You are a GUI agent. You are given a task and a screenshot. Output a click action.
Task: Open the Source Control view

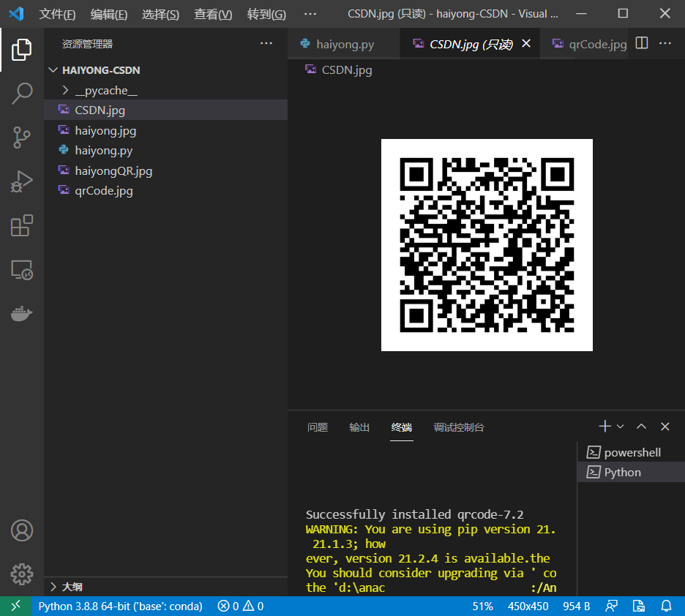22,138
